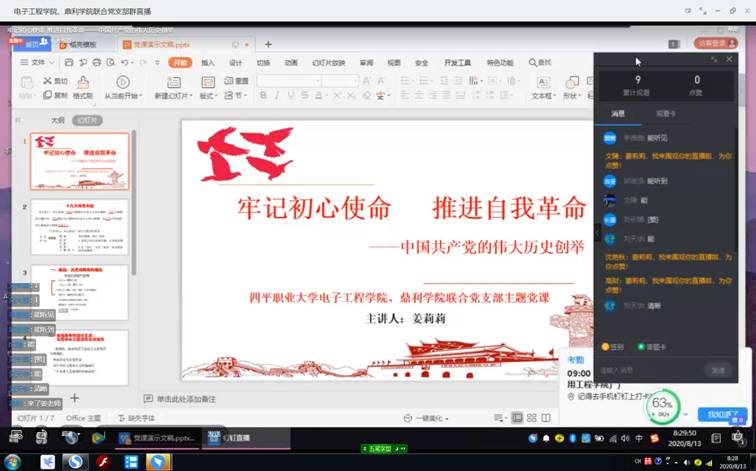The image size is (756, 471).
Task: Select the 消息 tab in live chat panel
Action: (618, 114)
